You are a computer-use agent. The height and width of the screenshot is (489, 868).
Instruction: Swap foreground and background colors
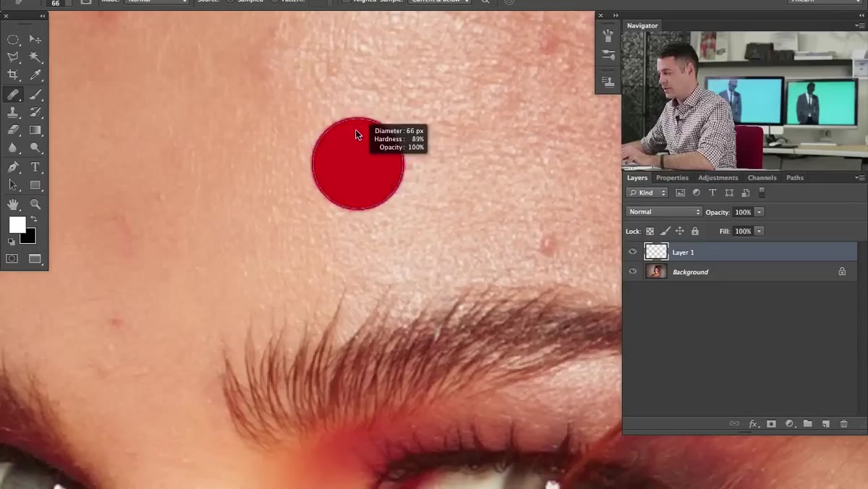pos(33,219)
